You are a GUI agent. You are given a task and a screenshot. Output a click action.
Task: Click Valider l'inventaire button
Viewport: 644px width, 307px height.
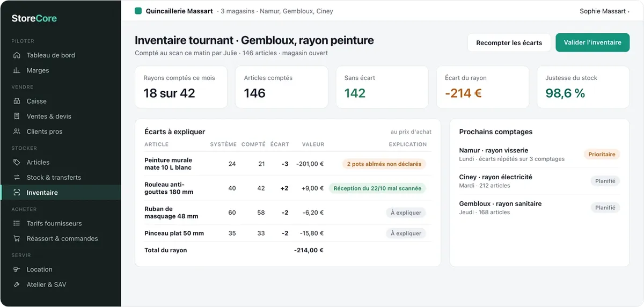point(592,42)
